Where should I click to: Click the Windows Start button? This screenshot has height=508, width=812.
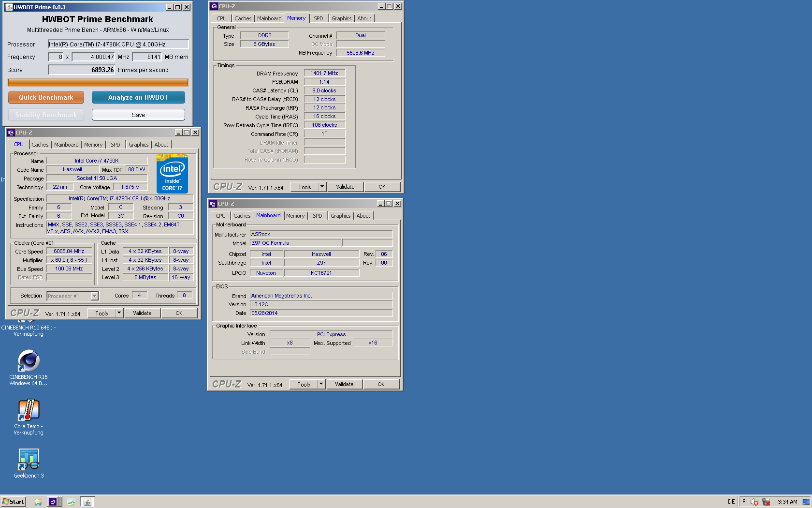click(x=13, y=502)
